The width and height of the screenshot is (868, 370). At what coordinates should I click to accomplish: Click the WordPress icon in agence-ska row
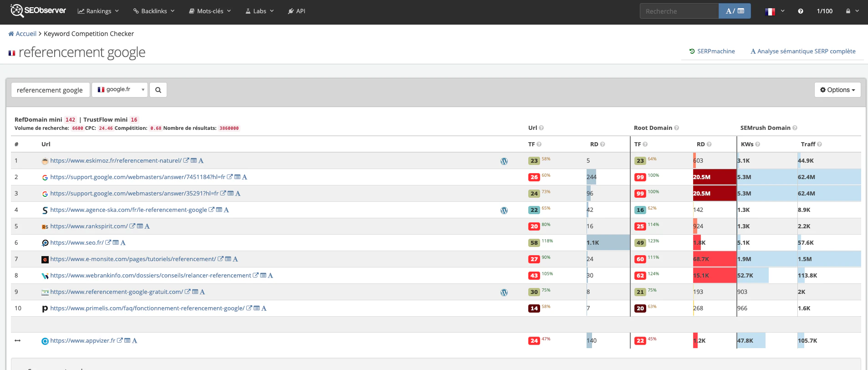[x=504, y=211]
